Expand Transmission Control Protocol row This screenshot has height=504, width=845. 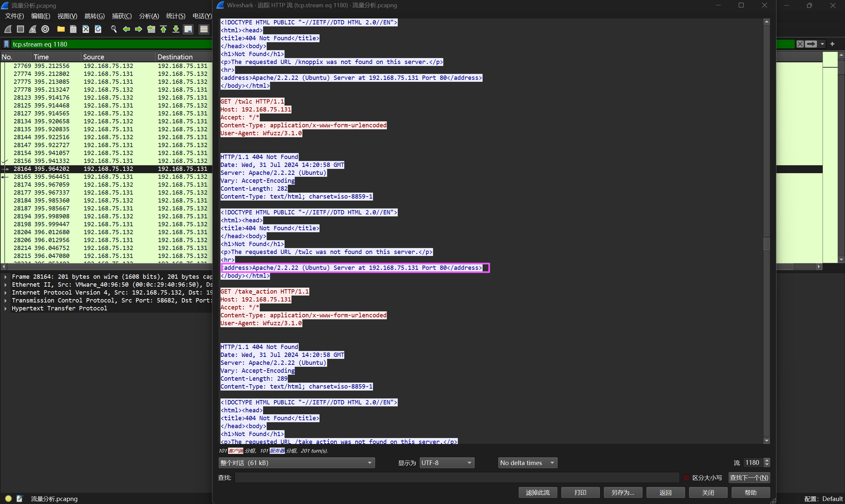(5, 300)
